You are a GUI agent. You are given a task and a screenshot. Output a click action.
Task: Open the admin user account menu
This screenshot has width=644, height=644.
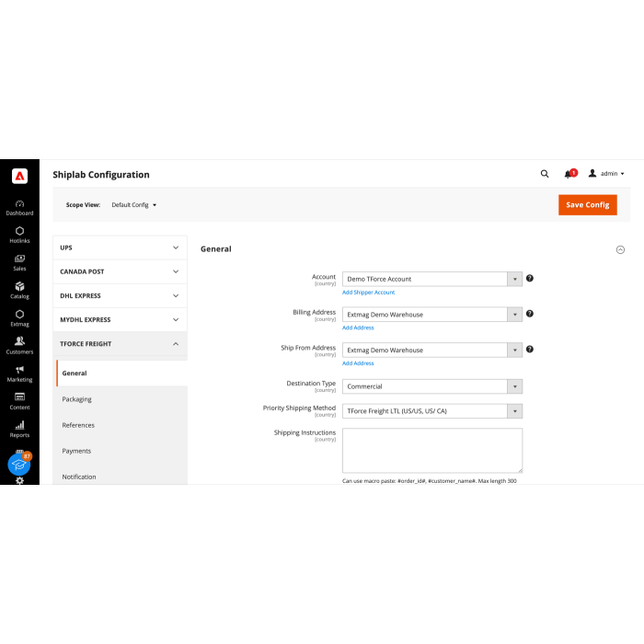coord(606,174)
